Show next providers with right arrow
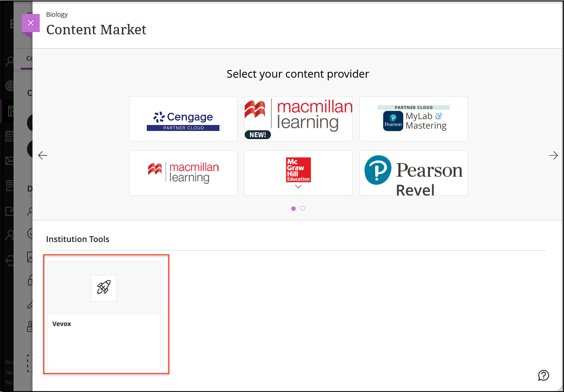 click(553, 155)
